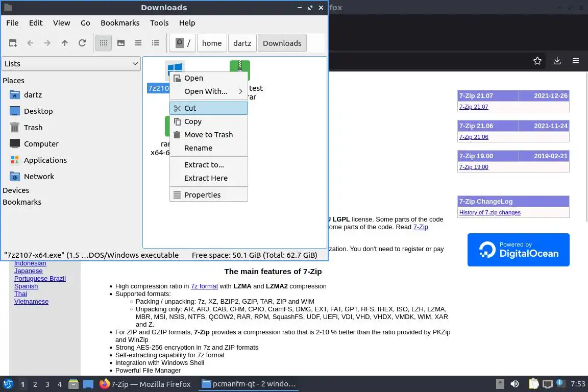The width and height of the screenshot is (588, 392).
Task: Go up to parent folder with up arrow
Action: [65, 43]
